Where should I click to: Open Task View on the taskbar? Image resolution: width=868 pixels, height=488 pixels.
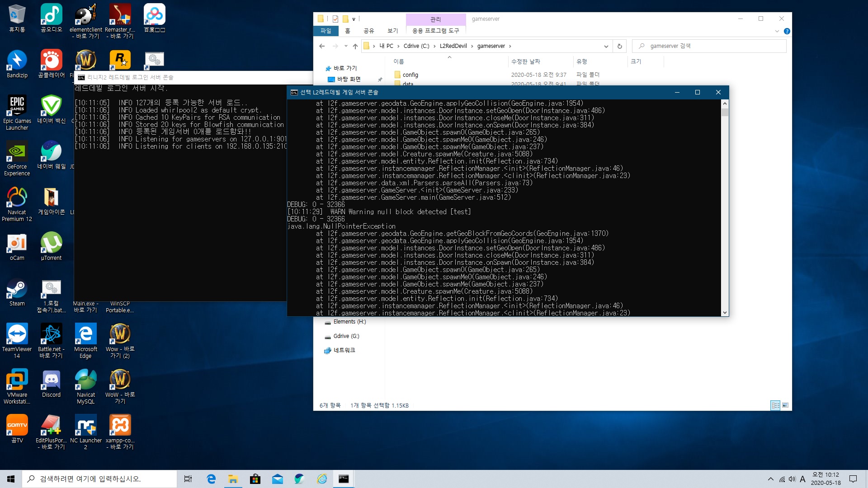point(188,479)
